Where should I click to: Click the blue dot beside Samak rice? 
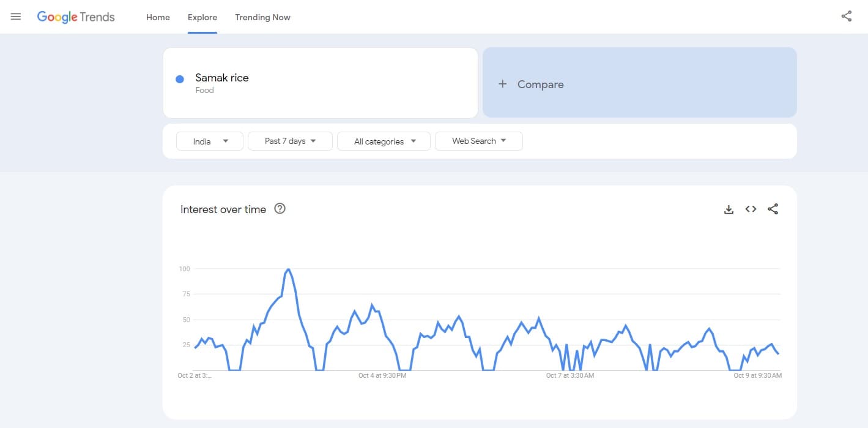click(x=180, y=79)
